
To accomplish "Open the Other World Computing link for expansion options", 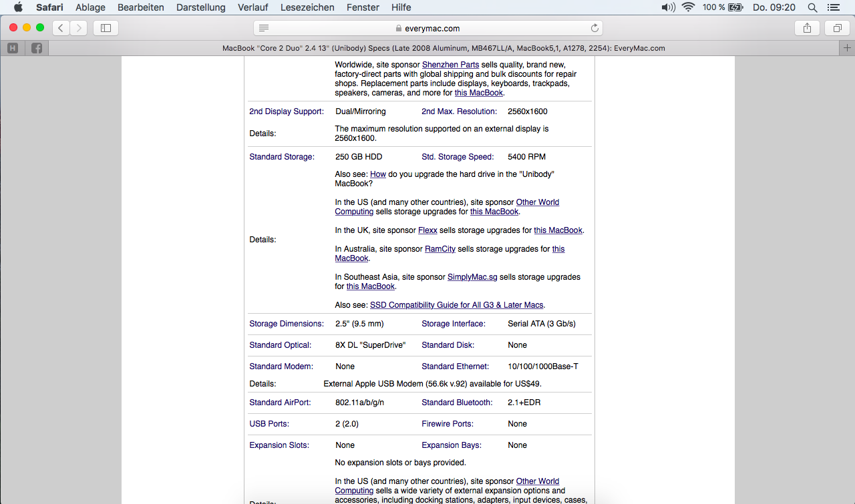I will 447,486.
